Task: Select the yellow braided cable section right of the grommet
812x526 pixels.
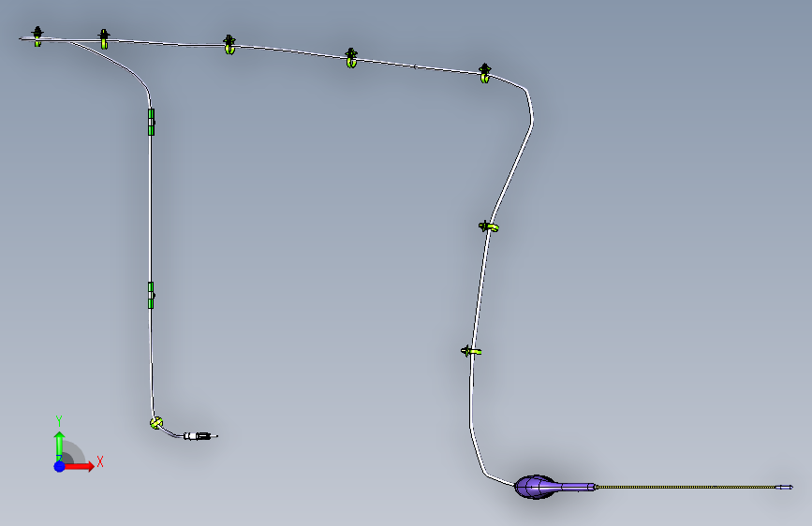Action: click(687, 488)
